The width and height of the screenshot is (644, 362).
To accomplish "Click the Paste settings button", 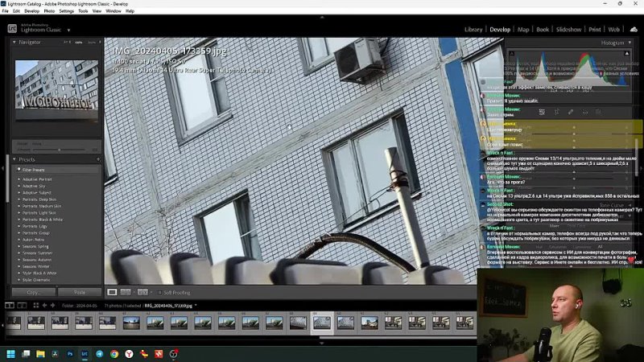I will (x=79, y=292).
